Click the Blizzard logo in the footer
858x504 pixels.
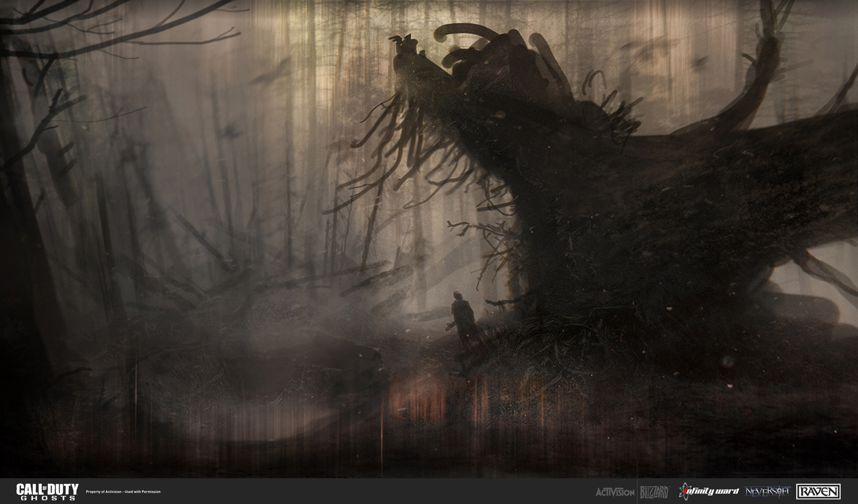655,491
